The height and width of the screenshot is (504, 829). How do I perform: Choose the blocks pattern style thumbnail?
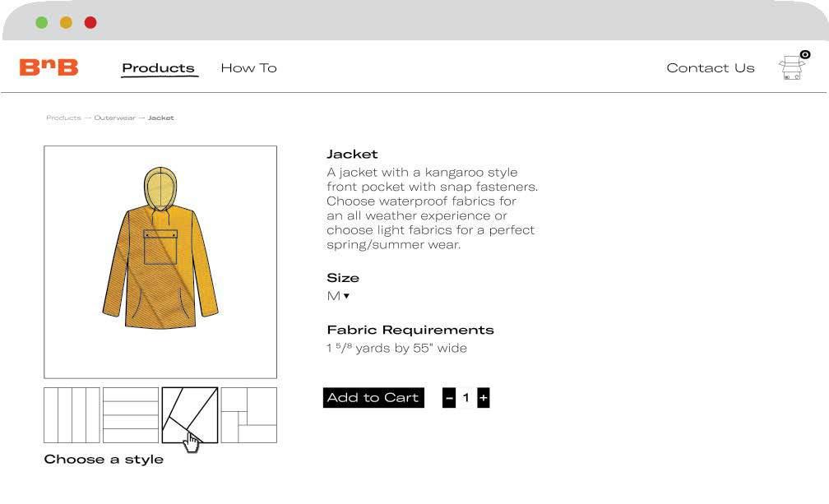(x=249, y=415)
